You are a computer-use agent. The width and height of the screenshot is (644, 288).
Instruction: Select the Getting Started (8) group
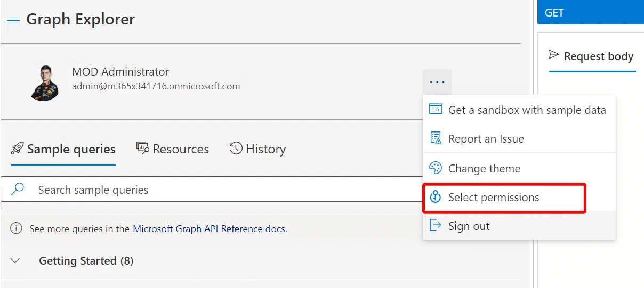tap(86, 261)
